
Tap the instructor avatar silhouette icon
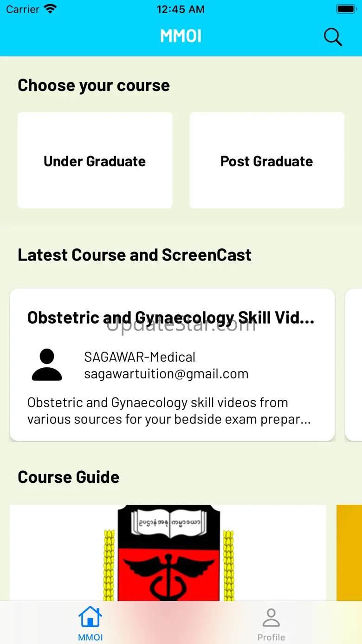pyautogui.click(x=47, y=365)
